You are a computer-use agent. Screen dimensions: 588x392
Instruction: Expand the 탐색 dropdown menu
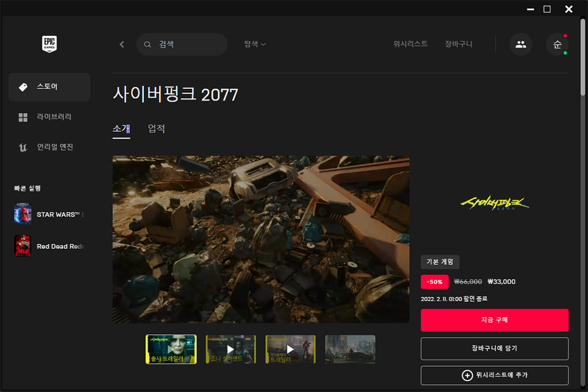[x=255, y=44]
